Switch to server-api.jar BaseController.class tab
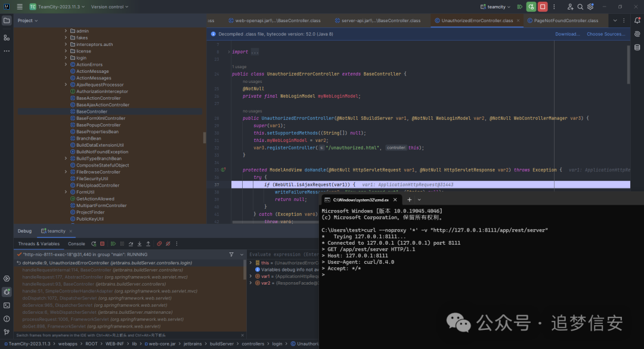Screen dimensions: 644x349 tap(377, 20)
